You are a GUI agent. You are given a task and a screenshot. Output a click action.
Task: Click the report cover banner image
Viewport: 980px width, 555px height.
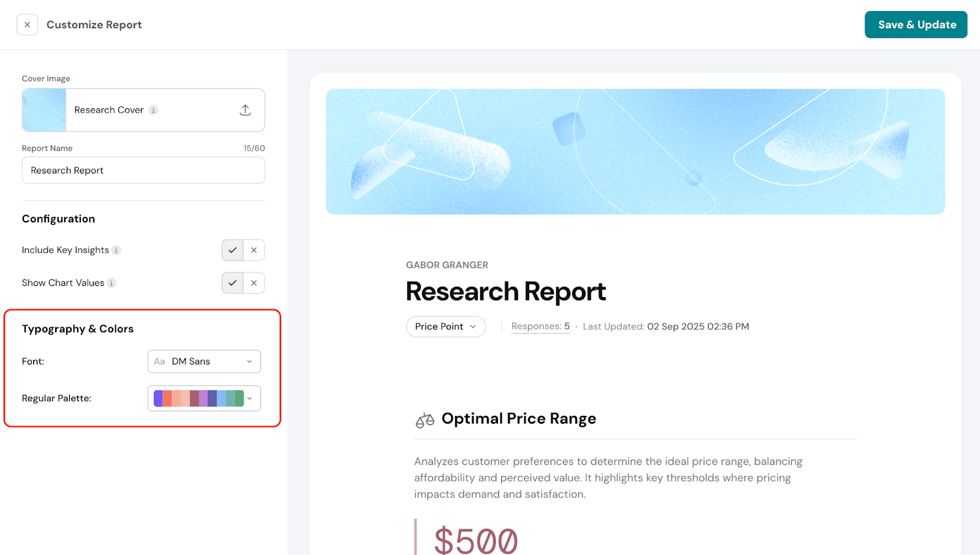635,151
